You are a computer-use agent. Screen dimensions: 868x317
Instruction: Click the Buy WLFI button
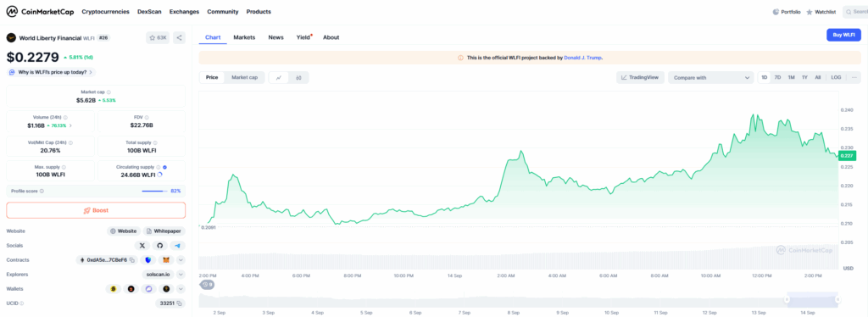843,35
